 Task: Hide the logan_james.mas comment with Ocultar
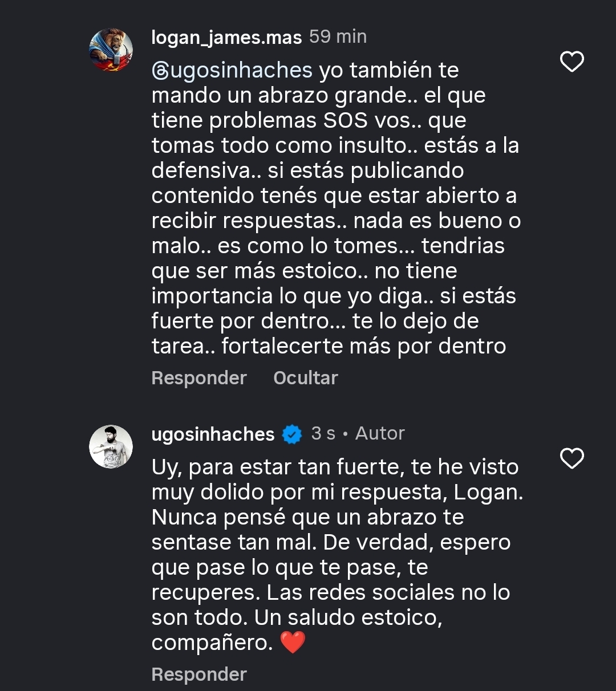click(306, 378)
